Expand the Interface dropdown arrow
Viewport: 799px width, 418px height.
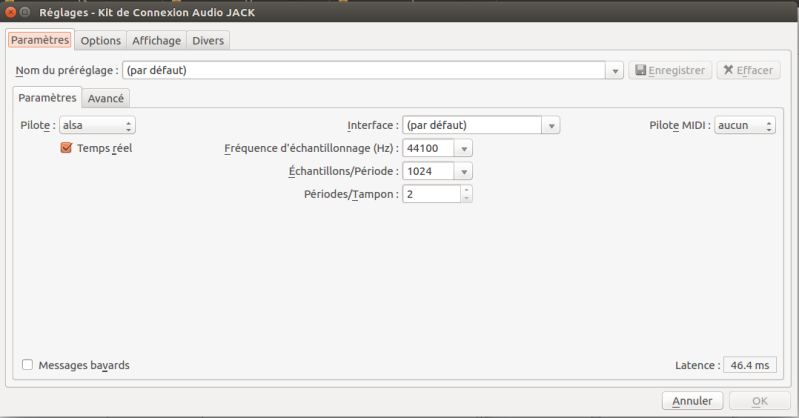pyautogui.click(x=551, y=125)
